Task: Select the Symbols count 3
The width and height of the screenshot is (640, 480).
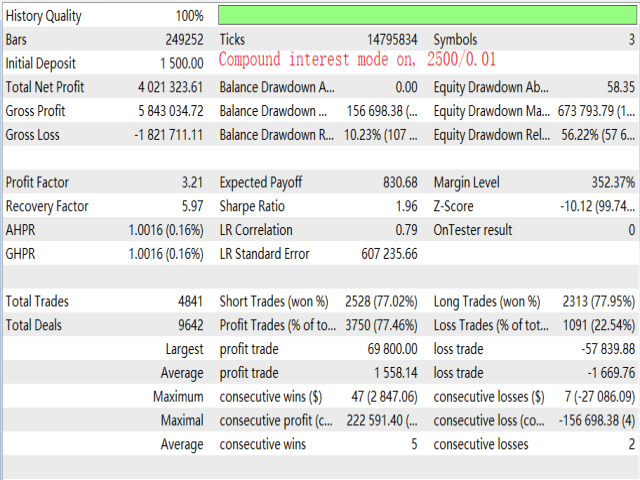Action: 631,40
